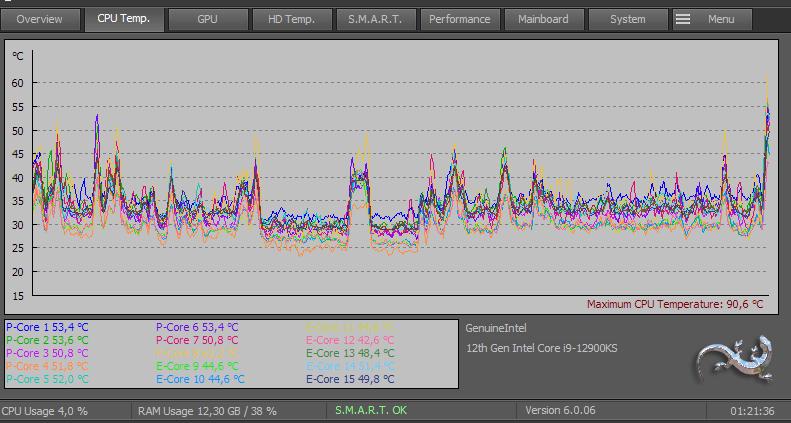This screenshot has height=423, width=791.
Task: Click the Maximum CPU Temperature readout
Action: click(675, 304)
